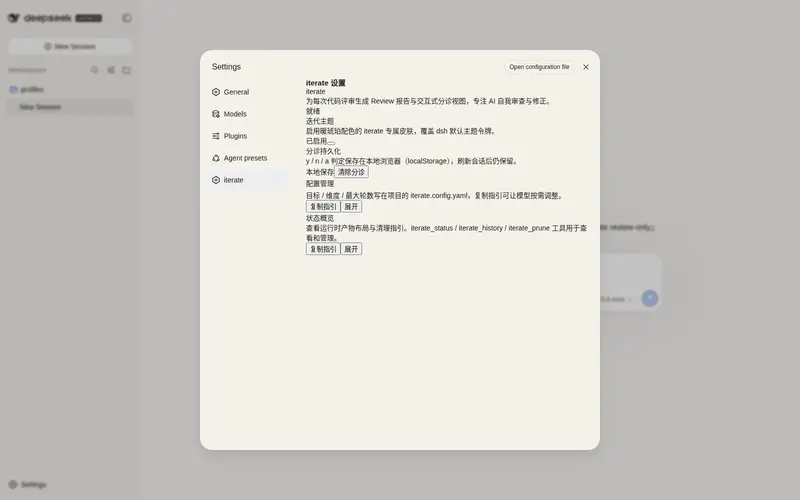Click the Open configuration file button
800x500 pixels.
point(539,67)
